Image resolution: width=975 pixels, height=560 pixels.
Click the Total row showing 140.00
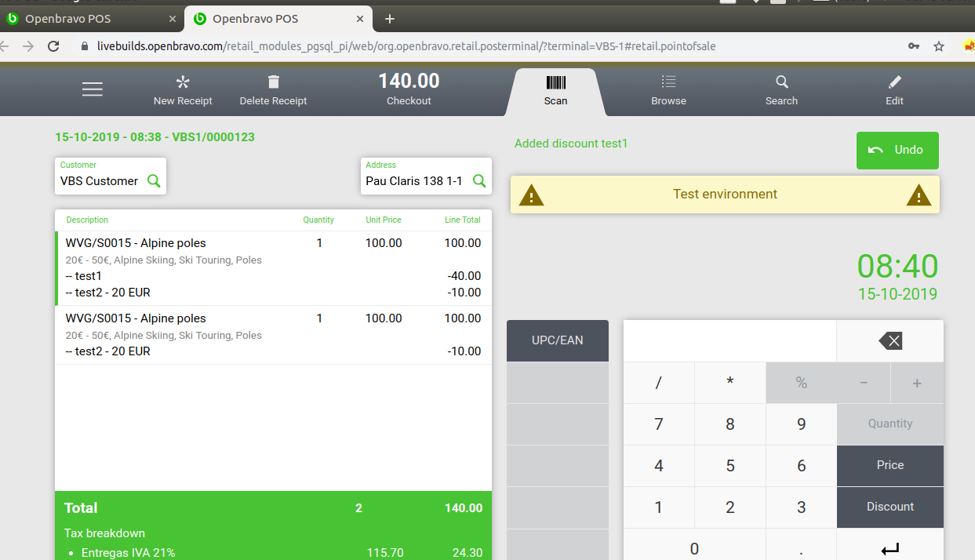coord(273,508)
